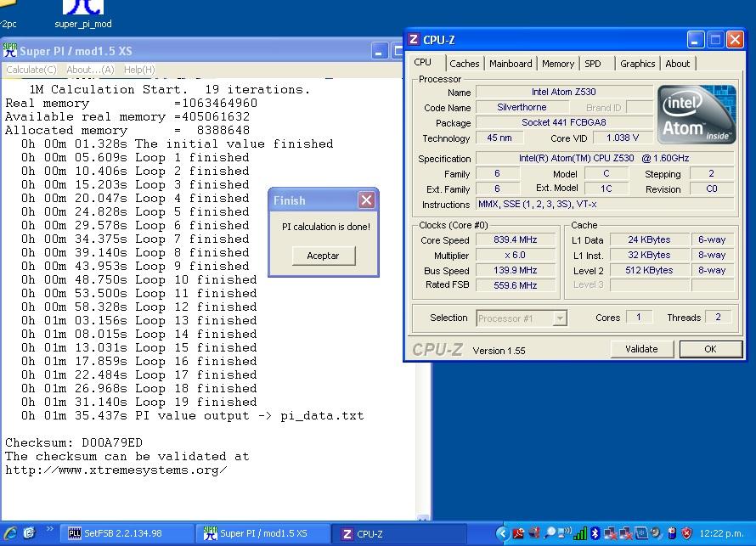Click the CPU-Z title bar Z icon

(414, 40)
